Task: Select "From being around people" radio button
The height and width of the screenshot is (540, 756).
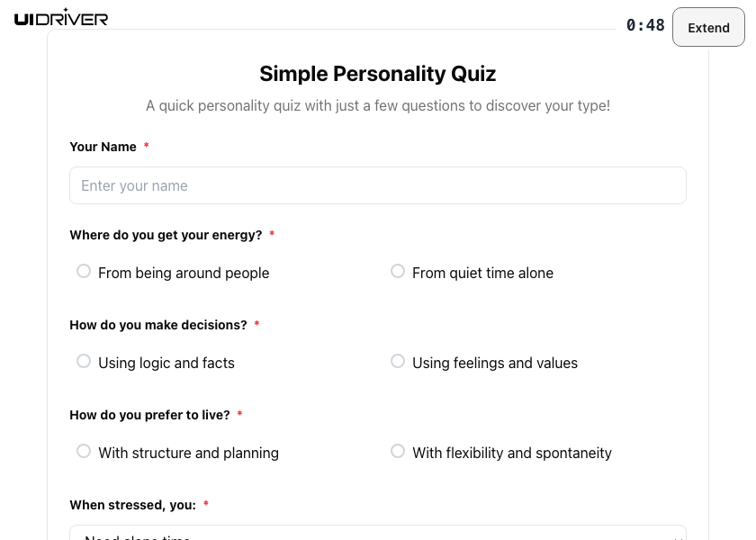Action: pyautogui.click(x=84, y=271)
